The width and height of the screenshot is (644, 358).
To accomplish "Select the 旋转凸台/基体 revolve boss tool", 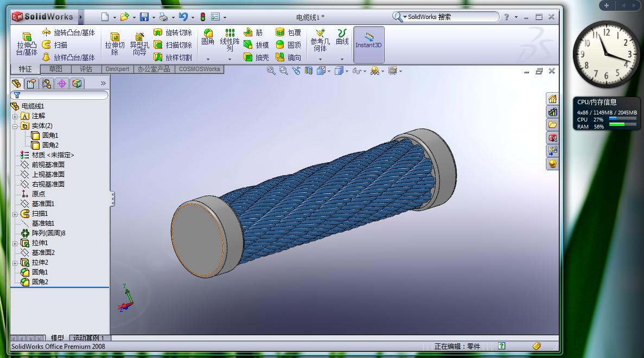I will coord(68,33).
